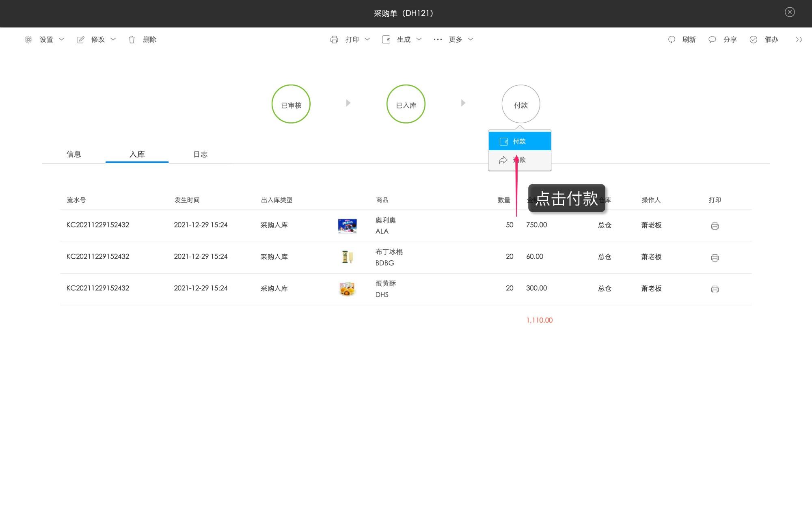Image resolution: width=812 pixels, height=506 pixels.
Task: Switch to the 信息 tab
Action: [74, 154]
